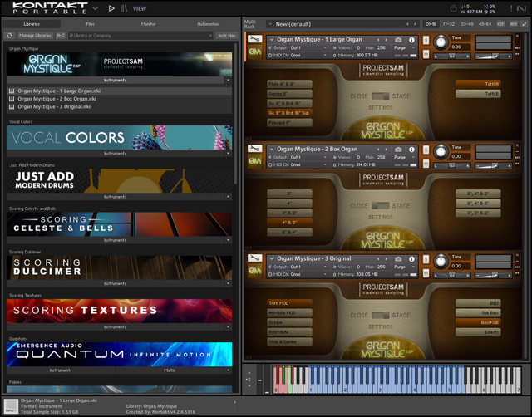The width and height of the screenshot is (532, 417).
Task: Open MIDI Ch Omni dropdown of 1 Large Organ
Action: pos(325,55)
